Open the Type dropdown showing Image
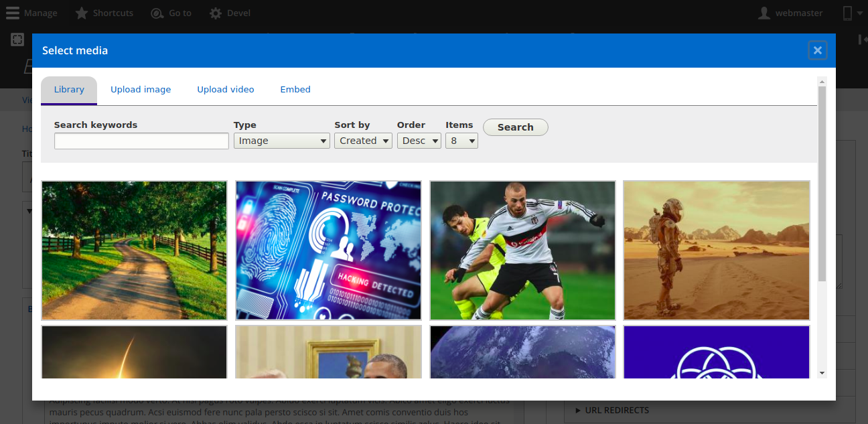 click(281, 141)
